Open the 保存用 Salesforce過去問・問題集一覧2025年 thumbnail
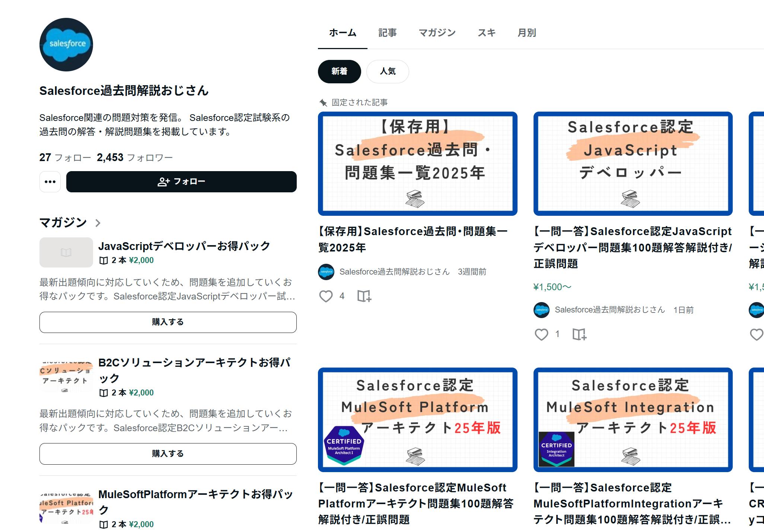 pyautogui.click(x=418, y=164)
